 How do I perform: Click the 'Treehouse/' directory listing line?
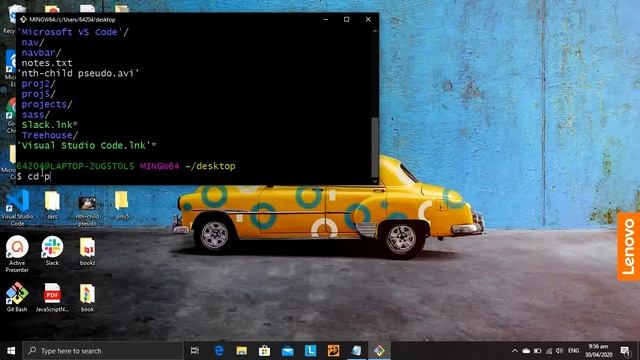tap(50, 135)
